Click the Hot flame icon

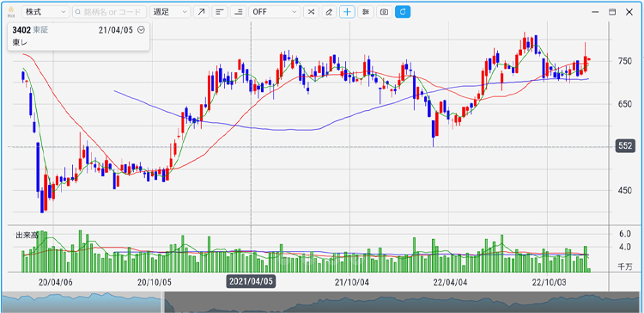(11, 11)
